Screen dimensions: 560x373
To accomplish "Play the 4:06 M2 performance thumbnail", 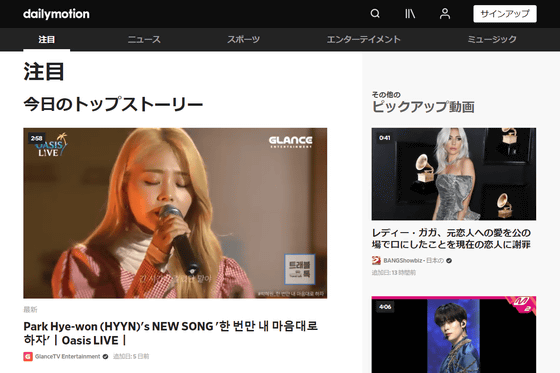I will pyautogui.click(x=454, y=334).
